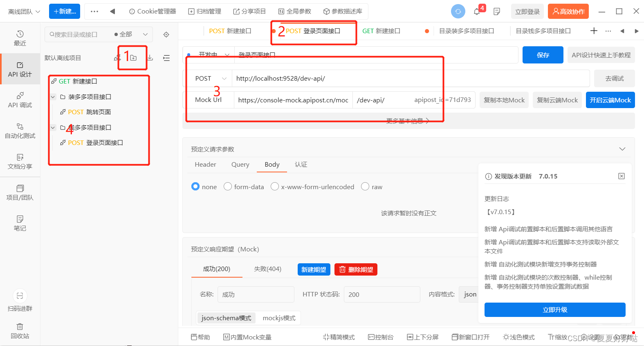Collapse the 预定义请求参数 section chevron

click(622, 149)
